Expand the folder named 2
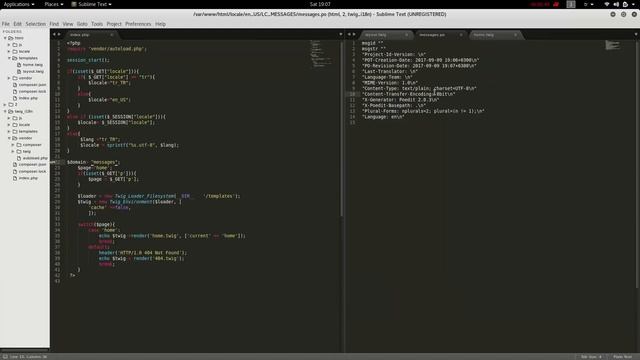This screenshot has height=360, width=640. coord(5,104)
